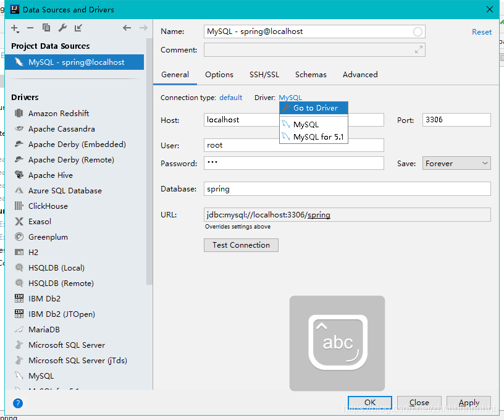This screenshot has width=504, height=420.
Task: Click the Test Connection button
Action: click(241, 245)
